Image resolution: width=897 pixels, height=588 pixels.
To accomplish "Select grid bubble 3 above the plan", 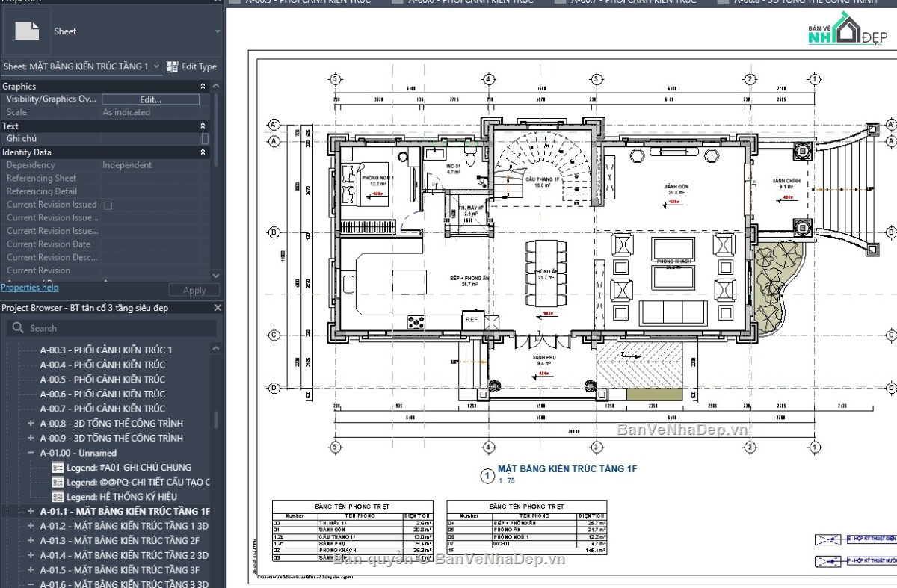I will 597,78.
